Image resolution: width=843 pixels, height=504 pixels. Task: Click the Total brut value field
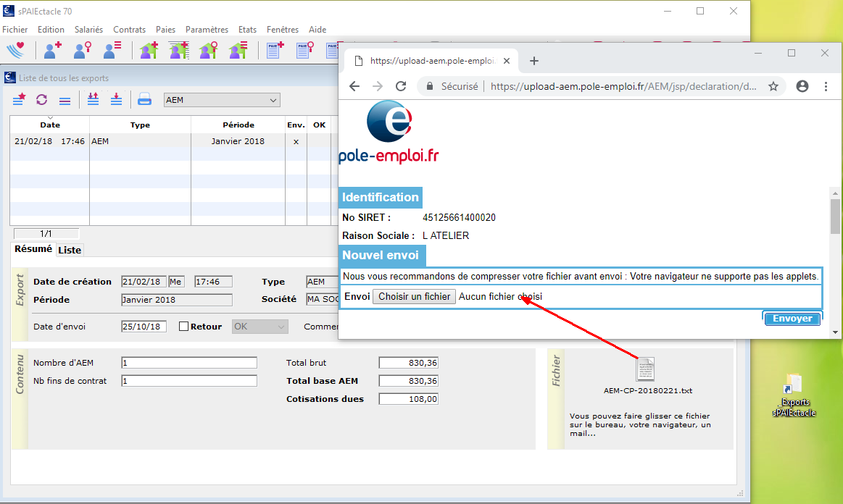tap(409, 363)
